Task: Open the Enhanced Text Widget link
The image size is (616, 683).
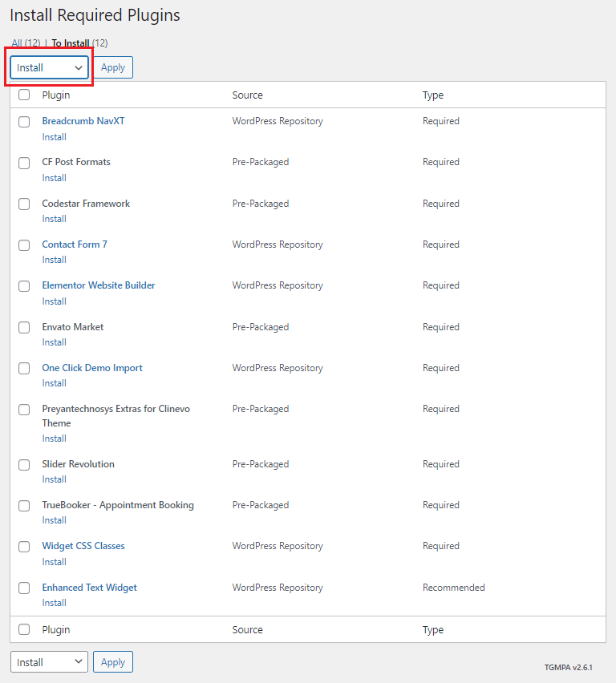Action: coord(89,587)
